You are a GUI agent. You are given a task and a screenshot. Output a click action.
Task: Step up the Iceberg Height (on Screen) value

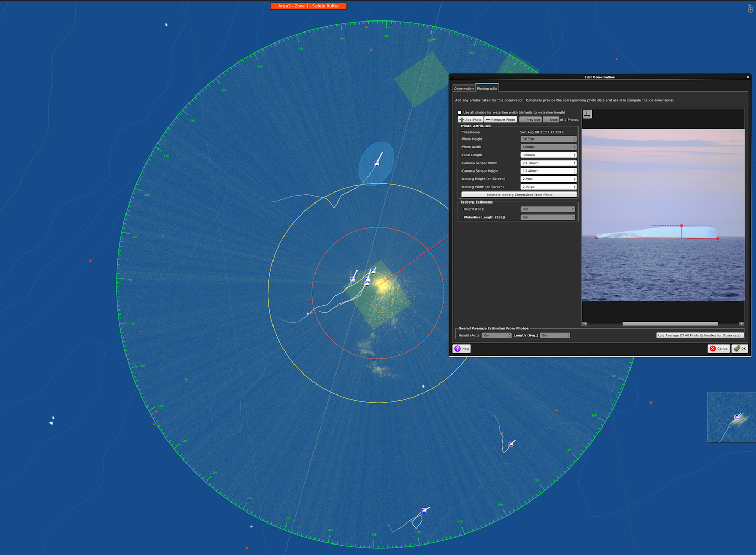[x=574, y=177]
